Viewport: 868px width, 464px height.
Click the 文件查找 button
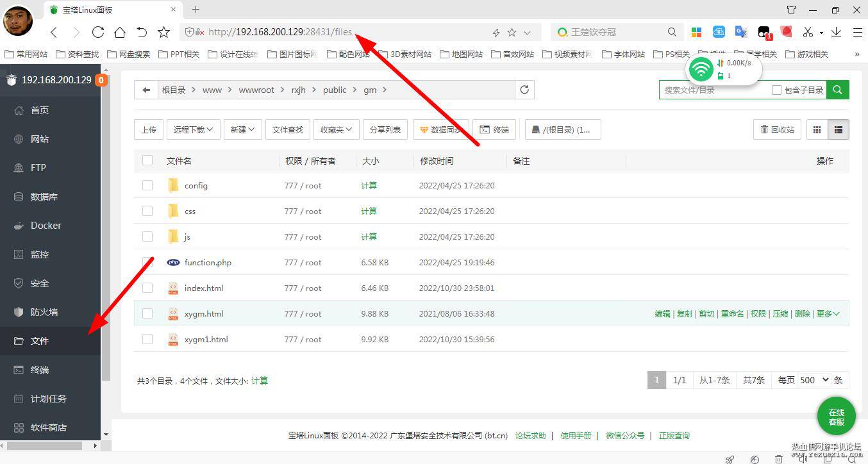(x=287, y=129)
